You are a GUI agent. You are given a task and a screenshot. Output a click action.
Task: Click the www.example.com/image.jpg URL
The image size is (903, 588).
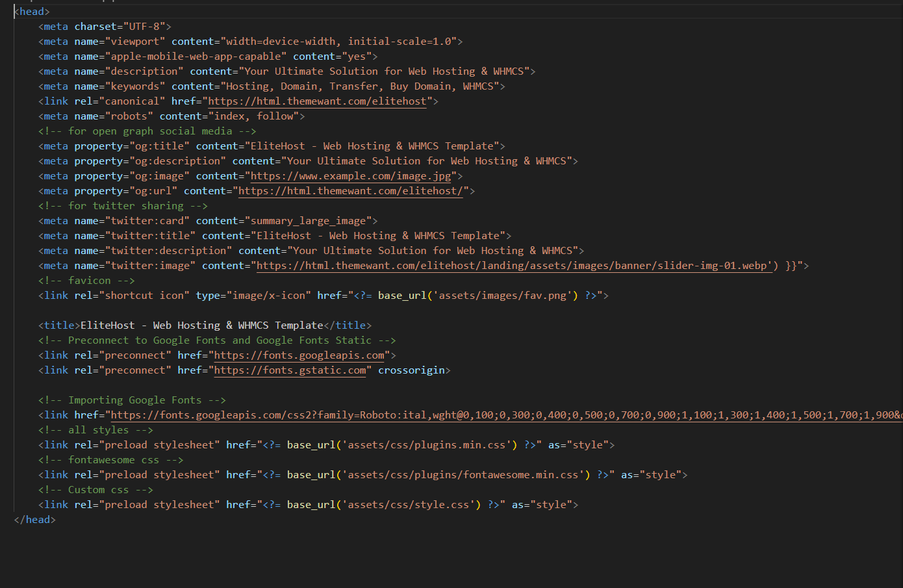point(351,176)
